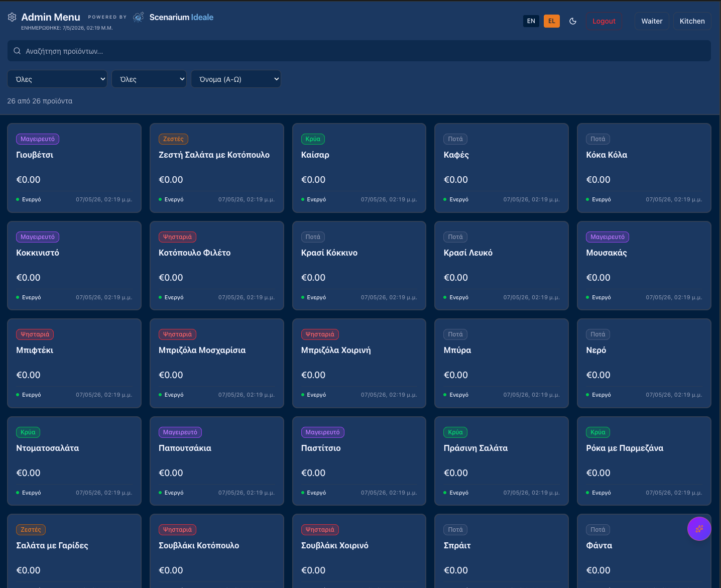Select the Παστίτσιο product
The image size is (721, 588).
359,461
